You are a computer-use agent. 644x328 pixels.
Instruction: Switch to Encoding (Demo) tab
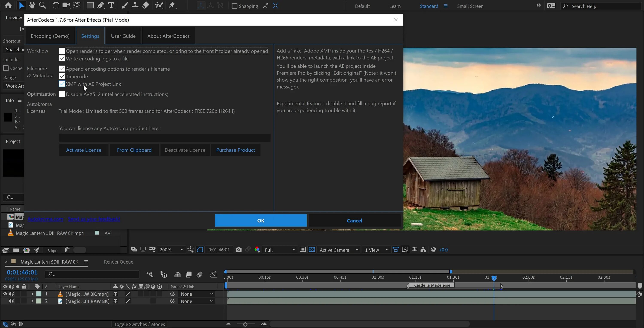click(50, 36)
